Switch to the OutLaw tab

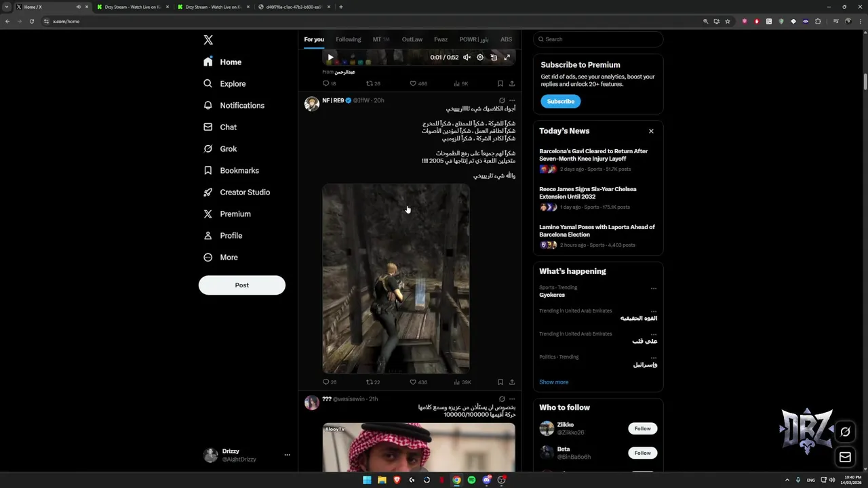tap(412, 39)
